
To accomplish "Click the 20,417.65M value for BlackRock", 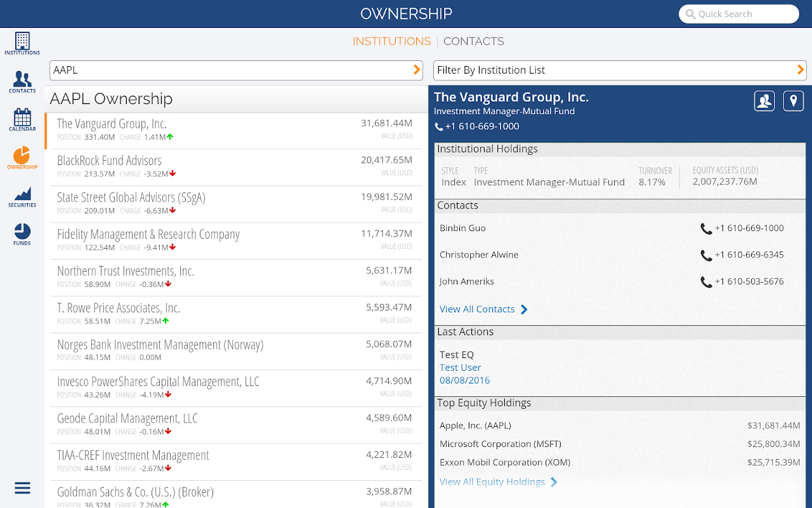I will [386, 160].
